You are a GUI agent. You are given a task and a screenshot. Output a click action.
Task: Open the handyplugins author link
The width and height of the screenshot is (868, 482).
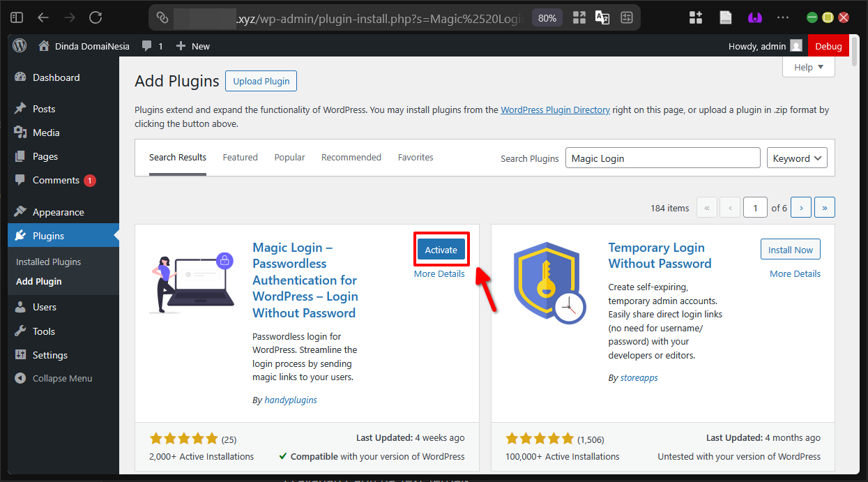tap(291, 400)
